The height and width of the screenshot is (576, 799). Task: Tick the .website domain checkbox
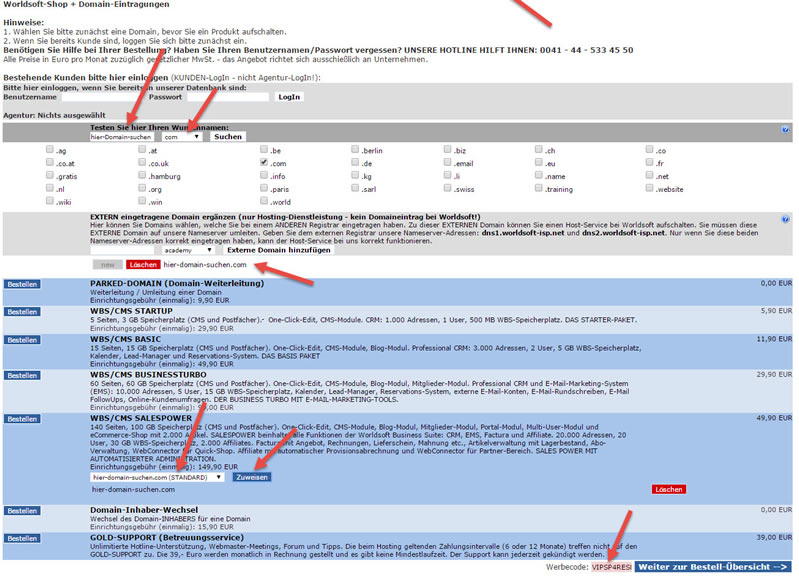649,188
